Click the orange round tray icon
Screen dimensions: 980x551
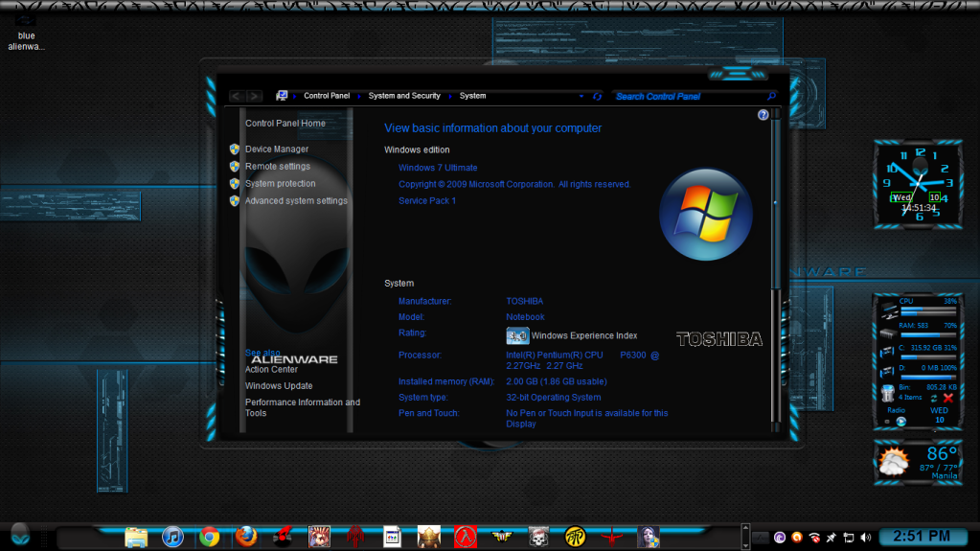[x=797, y=537]
